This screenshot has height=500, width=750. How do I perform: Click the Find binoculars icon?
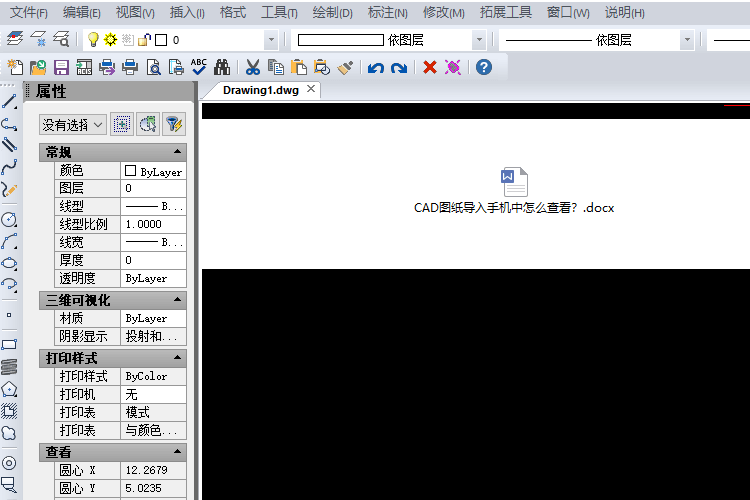pos(222,68)
